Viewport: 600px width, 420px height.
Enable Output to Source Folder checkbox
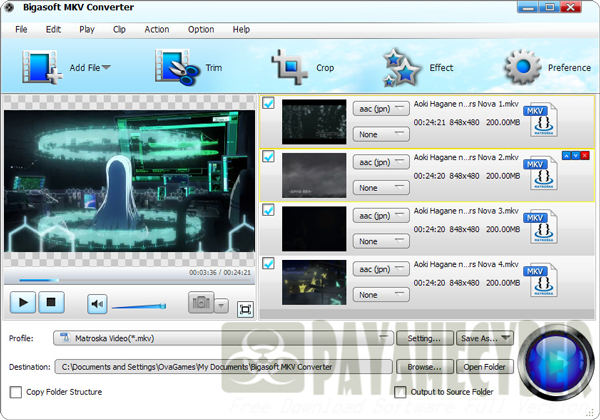pos(400,392)
